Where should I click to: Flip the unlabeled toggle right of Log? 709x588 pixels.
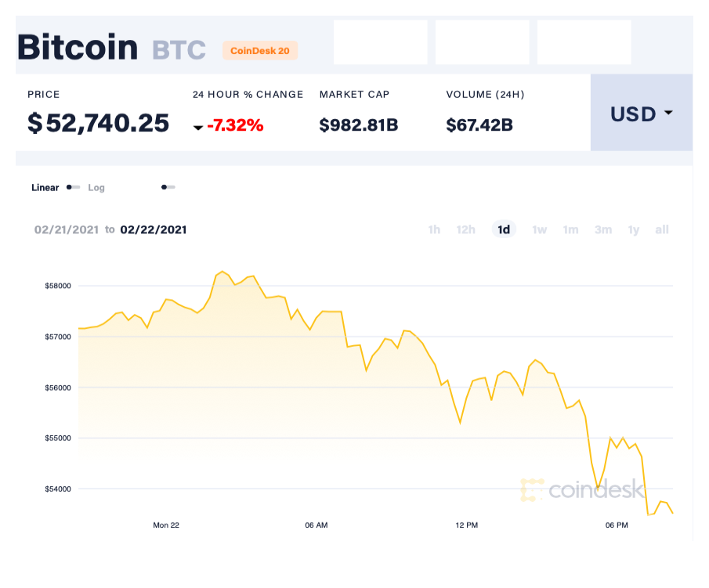tap(167, 188)
